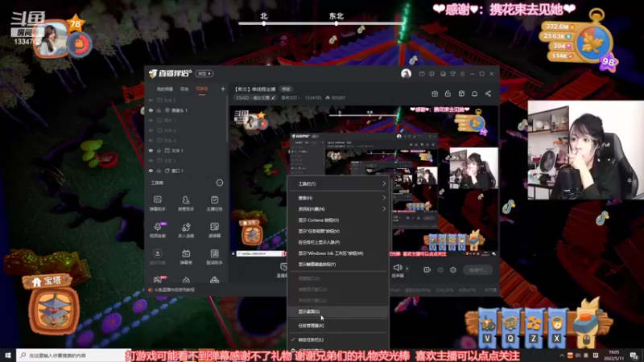Select 显示"任务视图"按钮(V) menu entry
Viewport: 644px width, 362px height.
click(x=338, y=231)
